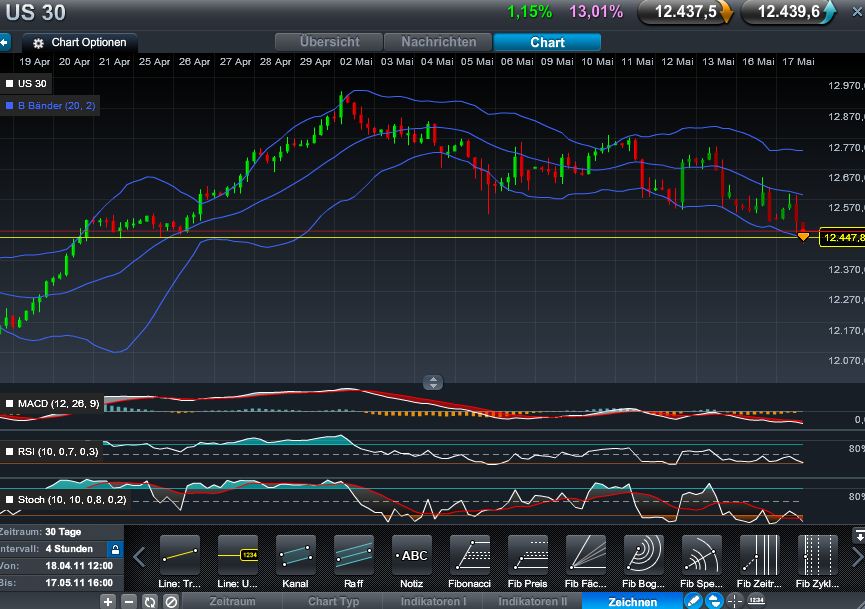Click the panel resize handle below chart
Viewport: 865px width, 609px height.
tap(433, 382)
